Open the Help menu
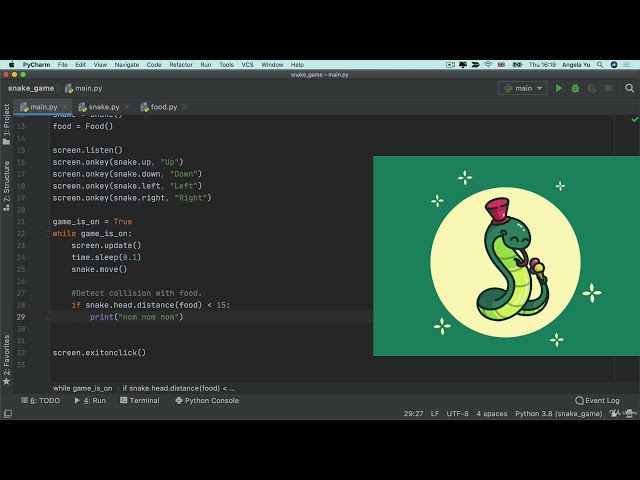 click(297, 64)
